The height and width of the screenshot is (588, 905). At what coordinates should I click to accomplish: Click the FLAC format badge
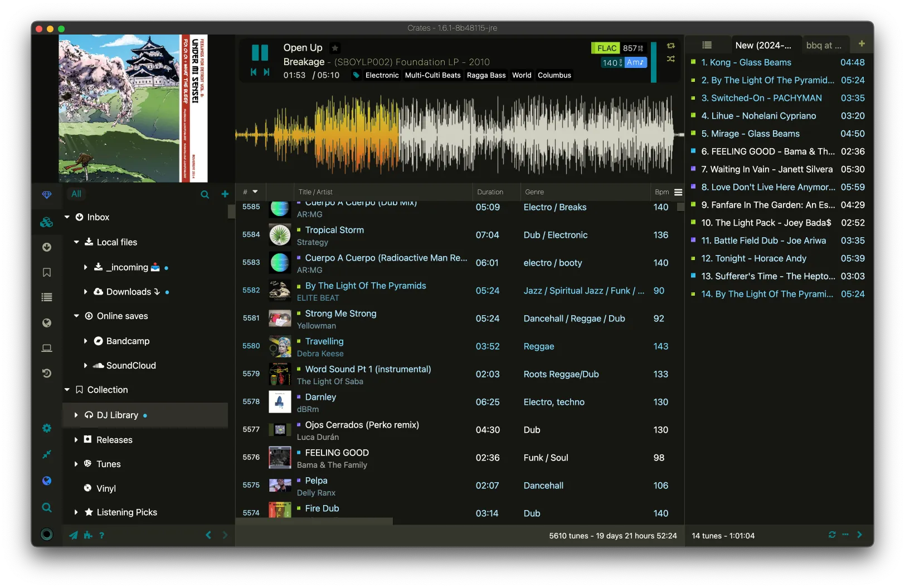606,48
